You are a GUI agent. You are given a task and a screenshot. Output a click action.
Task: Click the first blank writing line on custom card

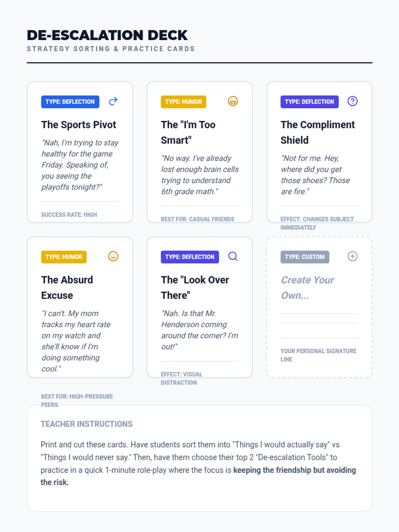click(319, 314)
